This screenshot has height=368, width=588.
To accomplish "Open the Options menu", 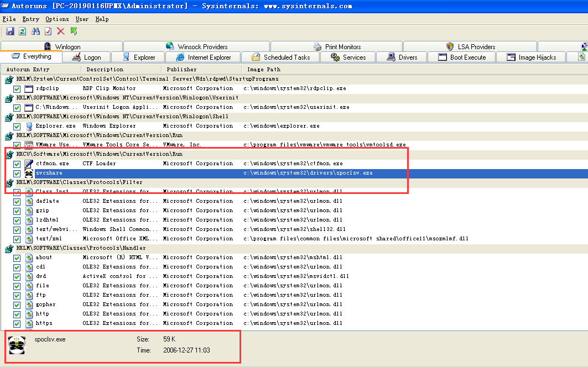I will (57, 19).
